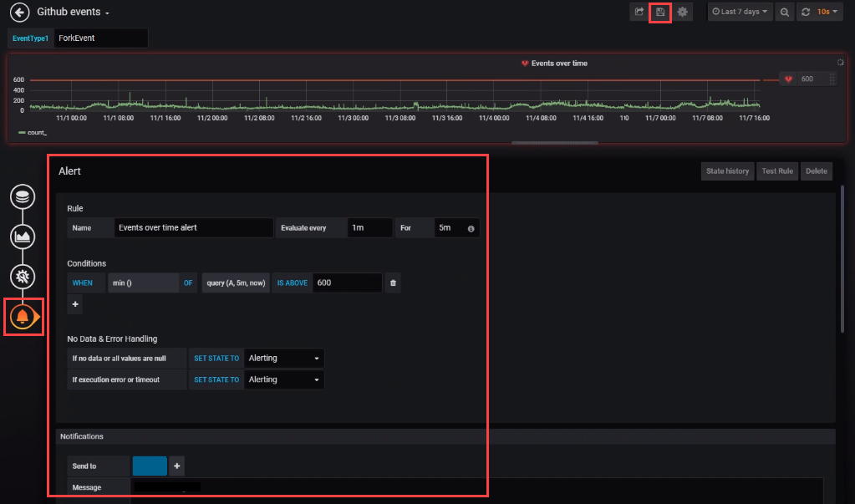Open dashboard settings gear icon
Viewport: 855px width, 504px height.
coord(683,12)
